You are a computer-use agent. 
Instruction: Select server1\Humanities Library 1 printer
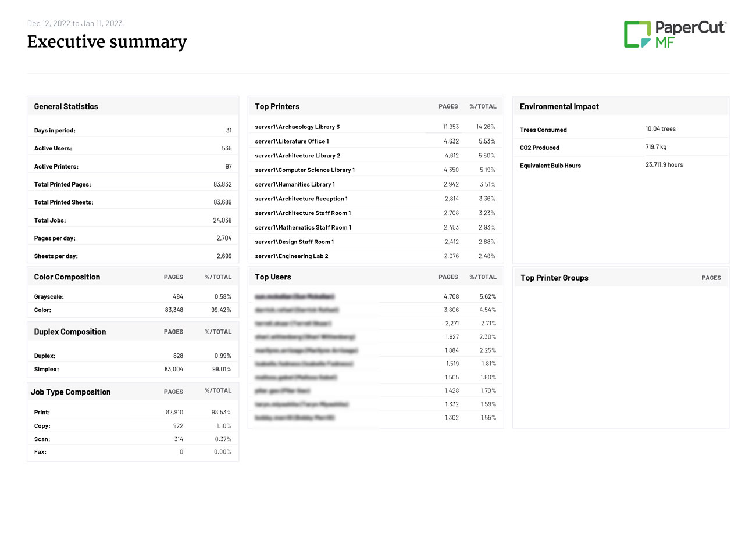pos(295,184)
